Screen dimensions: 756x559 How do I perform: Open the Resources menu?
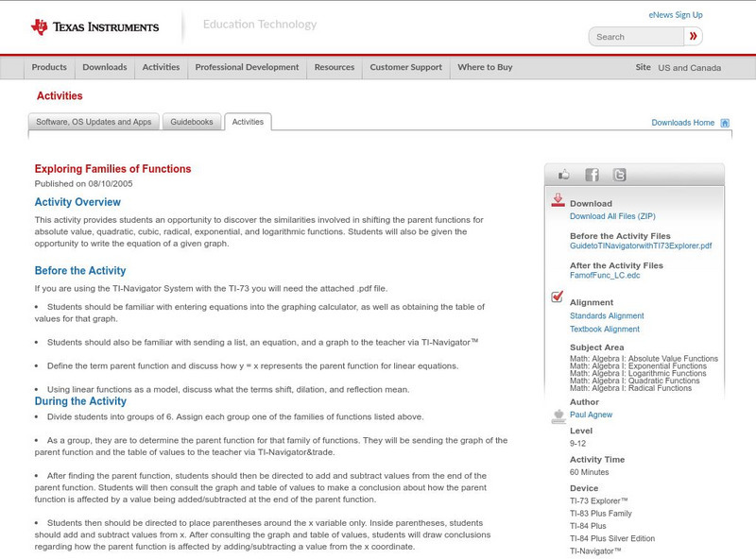coord(335,67)
